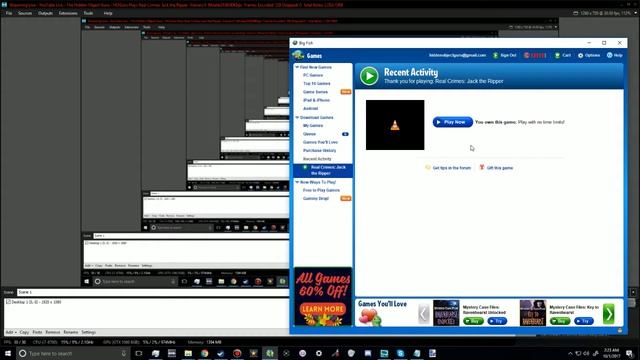640x360 pixels.
Task: Click the Learn More sale banner
Action: pos(322,309)
